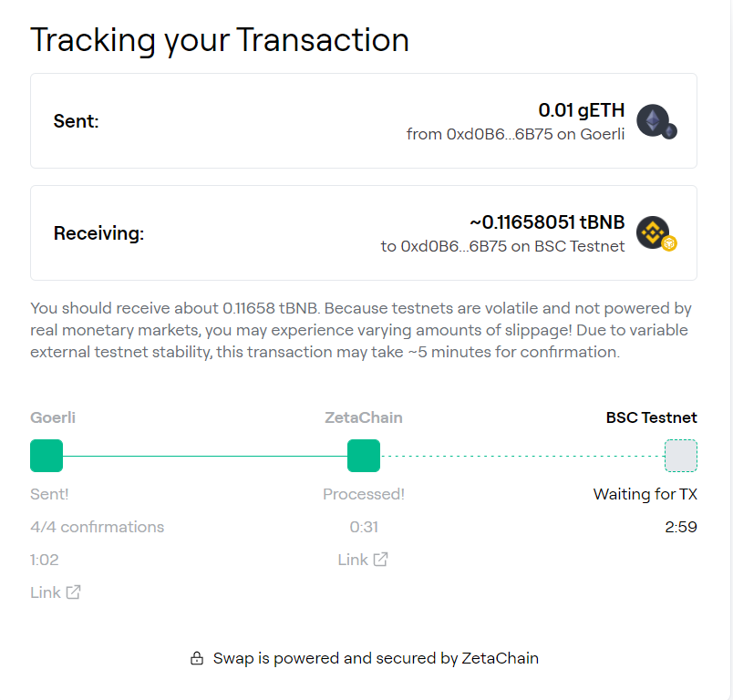The height and width of the screenshot is (700, 733).
Task: Click the 4/4 confirmations status text
Action: click(x=98, y=527)
